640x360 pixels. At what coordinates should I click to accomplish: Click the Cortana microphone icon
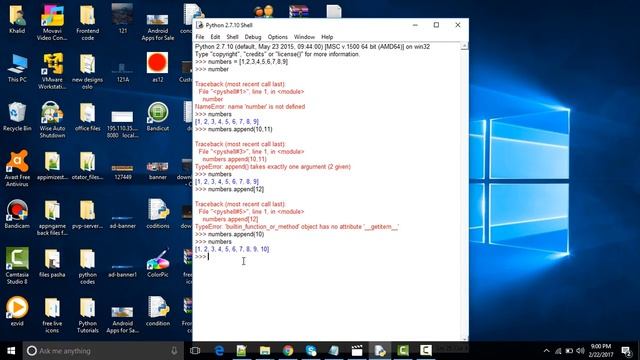point(174,351)
